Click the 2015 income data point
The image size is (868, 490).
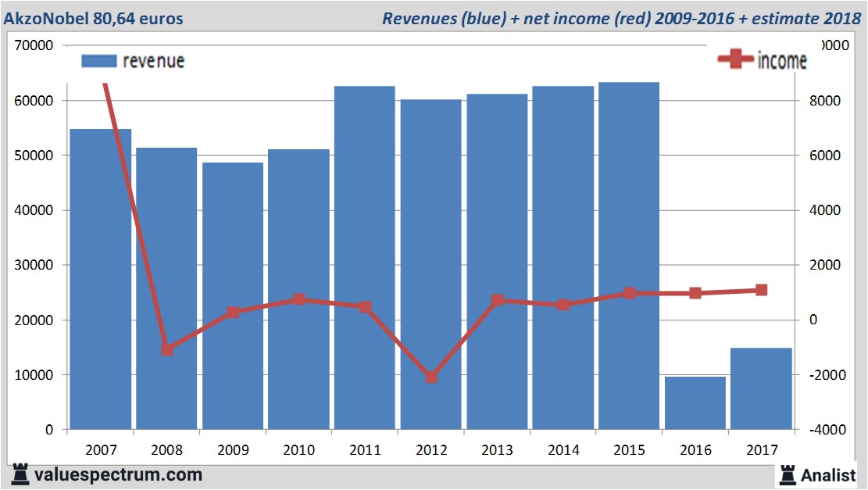point(630,293)
